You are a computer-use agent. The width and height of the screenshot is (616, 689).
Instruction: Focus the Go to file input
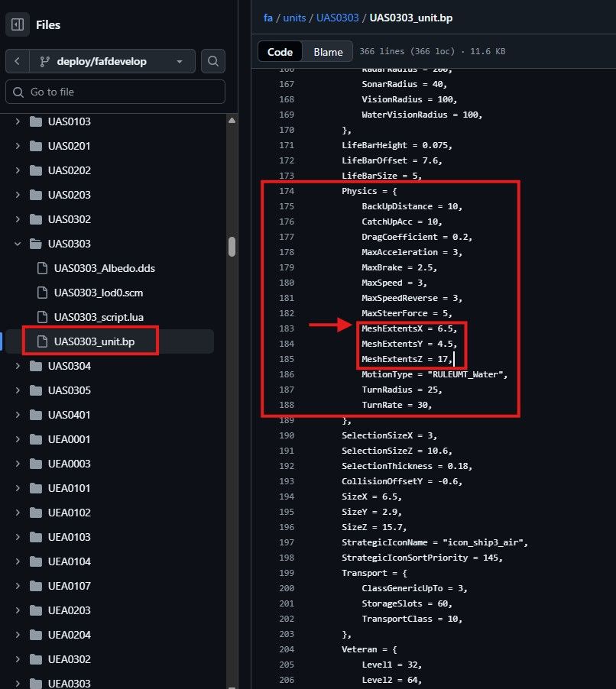pos(115,92)
